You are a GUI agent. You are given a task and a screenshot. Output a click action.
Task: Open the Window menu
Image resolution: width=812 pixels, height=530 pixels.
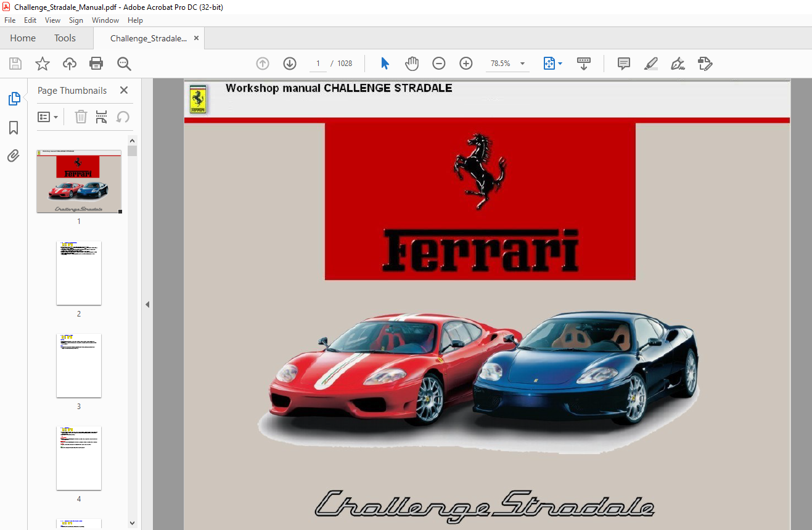[105, 20]
